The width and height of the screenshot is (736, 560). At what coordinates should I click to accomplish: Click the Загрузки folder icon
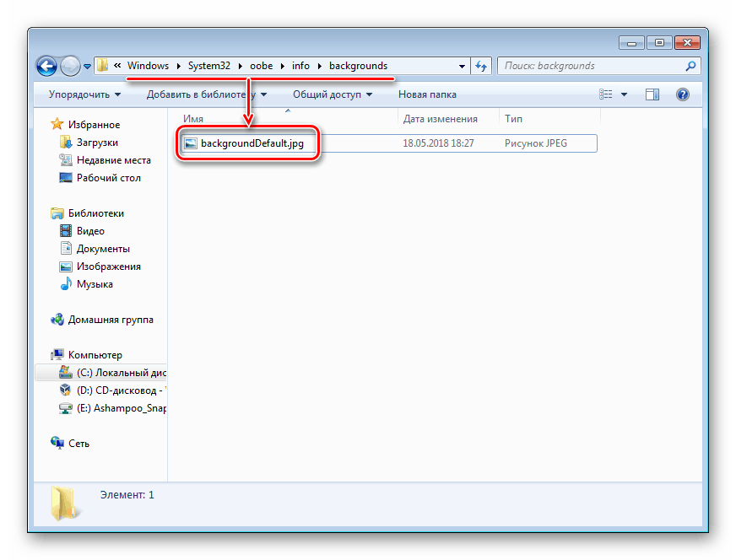pos(66,142)
